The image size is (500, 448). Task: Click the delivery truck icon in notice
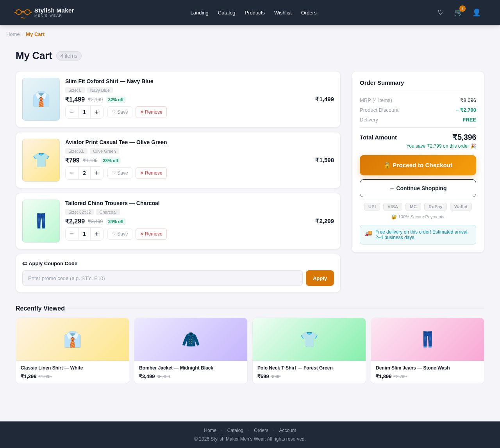coord(368,233)
